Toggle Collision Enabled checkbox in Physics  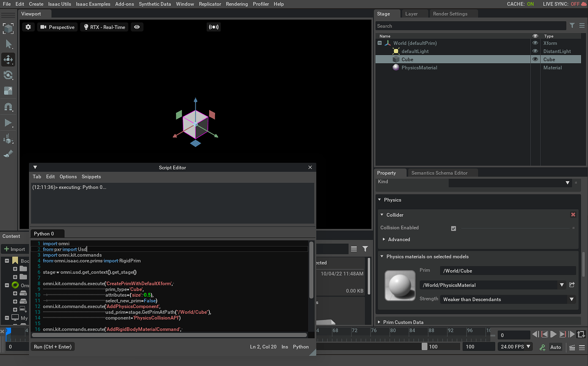coord(453,228)
